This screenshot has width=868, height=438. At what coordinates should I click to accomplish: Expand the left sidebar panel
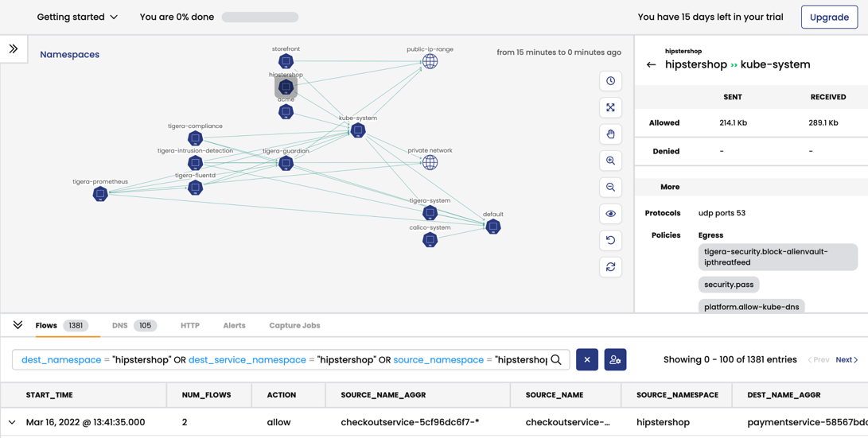coord(14,49)
